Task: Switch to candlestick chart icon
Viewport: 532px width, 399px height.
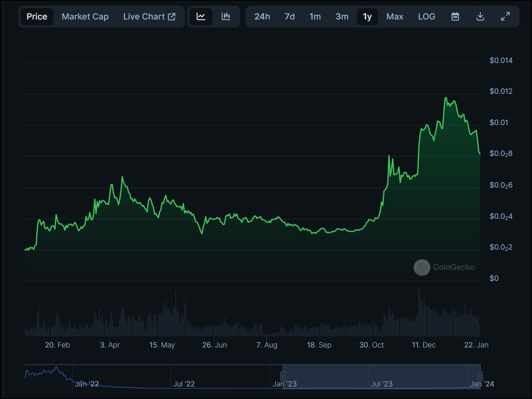Action: pyautogui.click(x=226, y=17)
